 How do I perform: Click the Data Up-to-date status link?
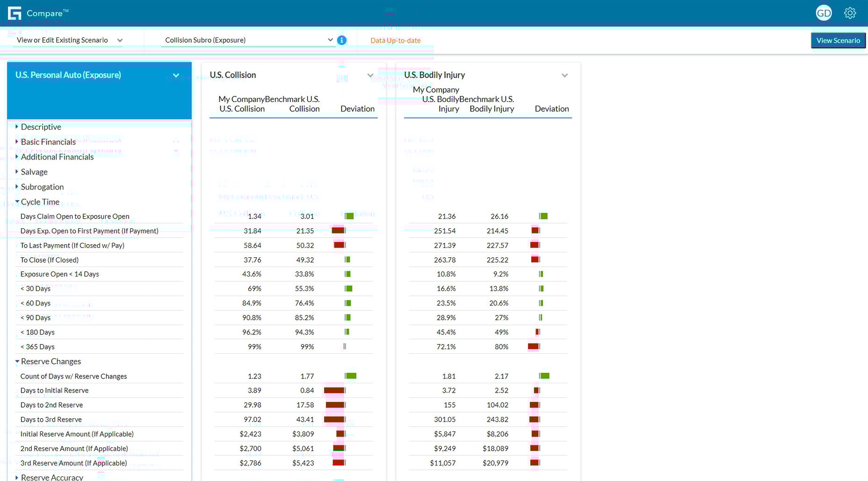point(395,40)
